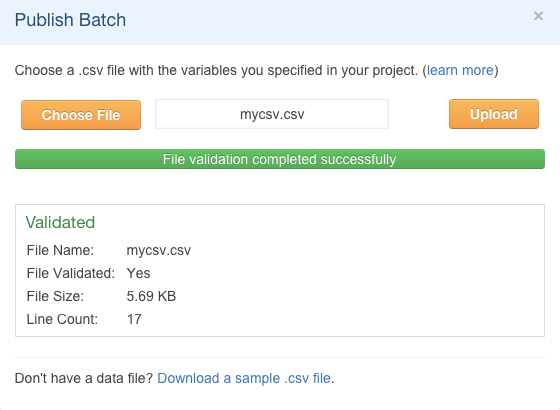
Task: Select the mycsv.csv value in Validated panel
Action: (159, 250)
